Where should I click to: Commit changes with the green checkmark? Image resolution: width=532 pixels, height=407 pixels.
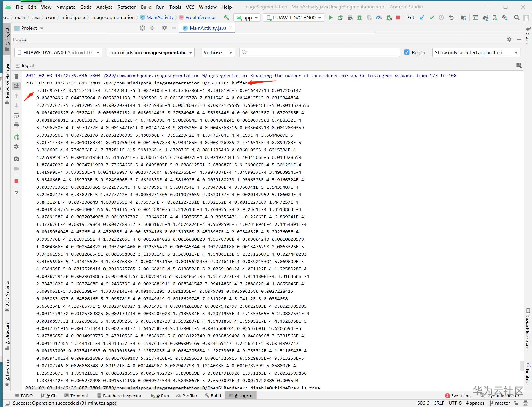pyautogui.click(x=432, y=18)
